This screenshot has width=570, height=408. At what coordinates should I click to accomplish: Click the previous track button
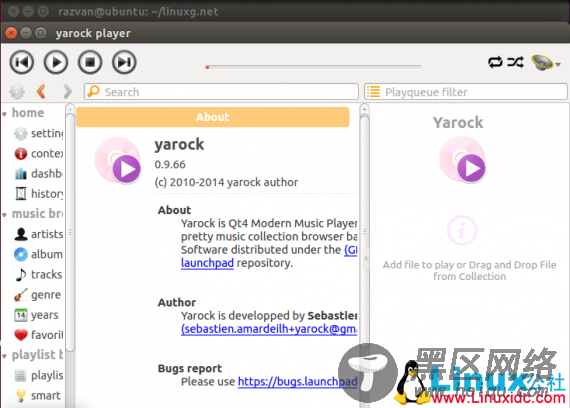(x=22, y=62)
